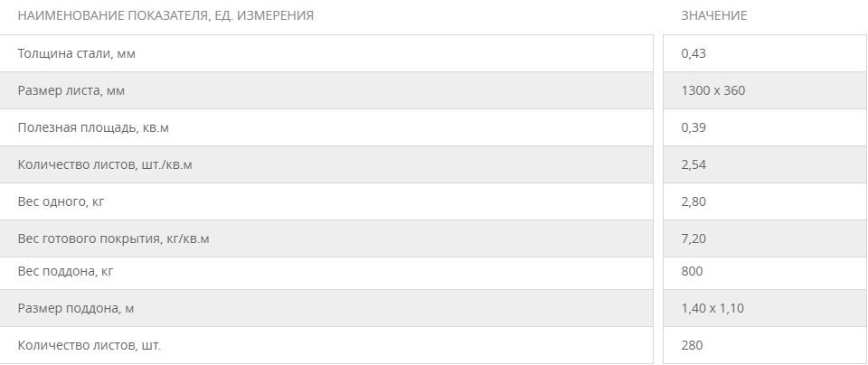Click the value 2,80
This screenshot has width=868, height=365.
(693, 201)
